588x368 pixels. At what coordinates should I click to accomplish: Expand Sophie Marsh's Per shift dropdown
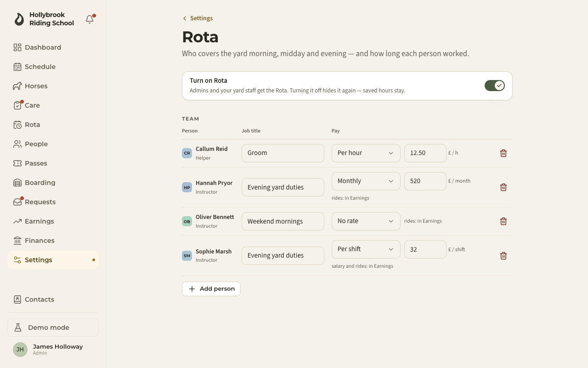coord(366,249)
